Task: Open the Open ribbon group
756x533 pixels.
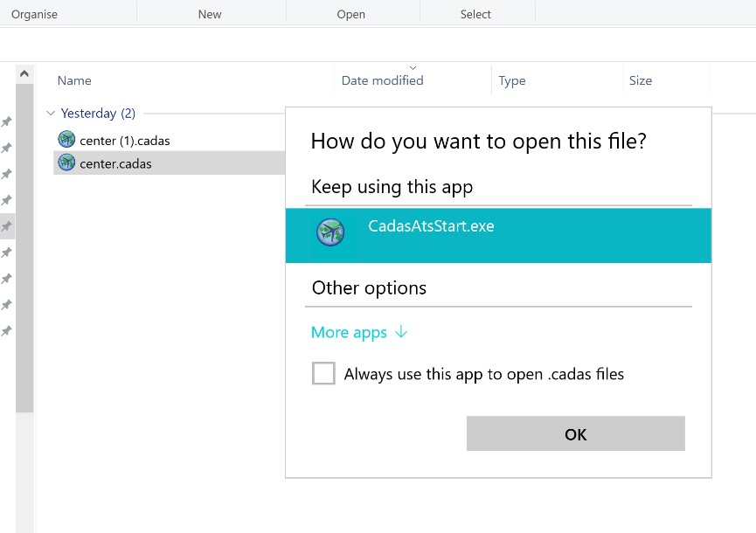Action: coord(351,15)
